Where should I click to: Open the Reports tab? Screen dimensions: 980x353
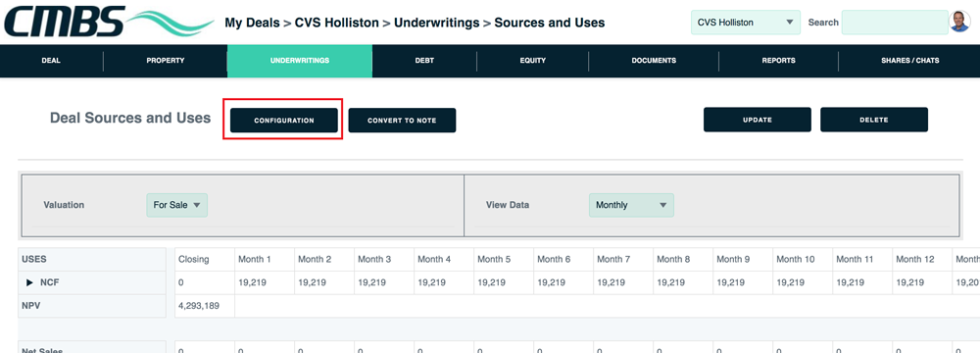tap(779, 61)
